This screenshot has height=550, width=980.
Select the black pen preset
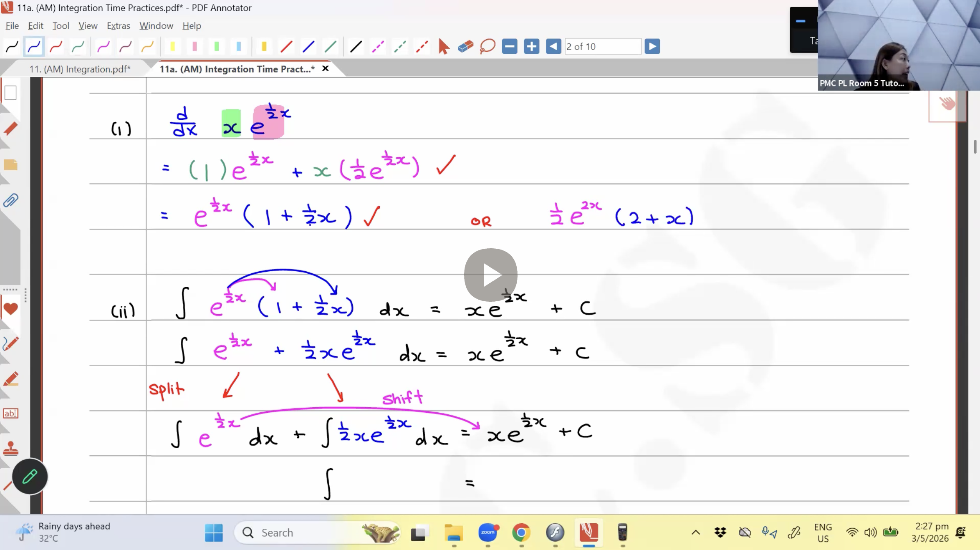[12, 46]
